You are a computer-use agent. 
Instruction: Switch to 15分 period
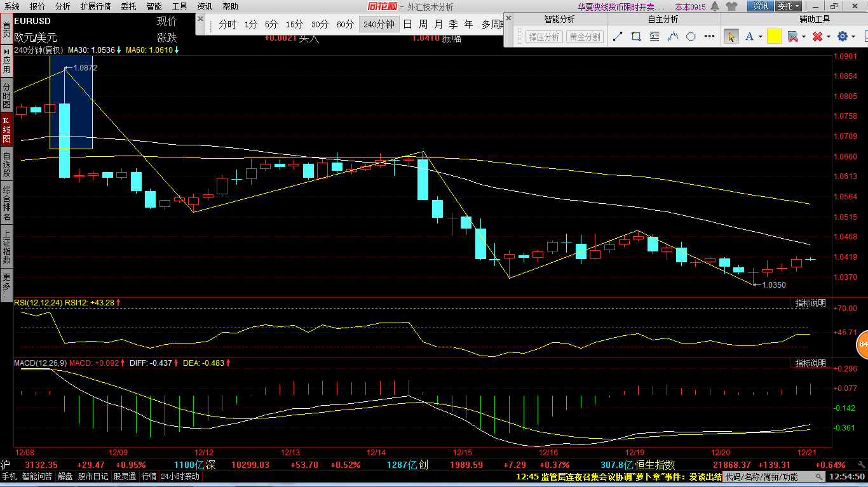click(x=294, y=25)
